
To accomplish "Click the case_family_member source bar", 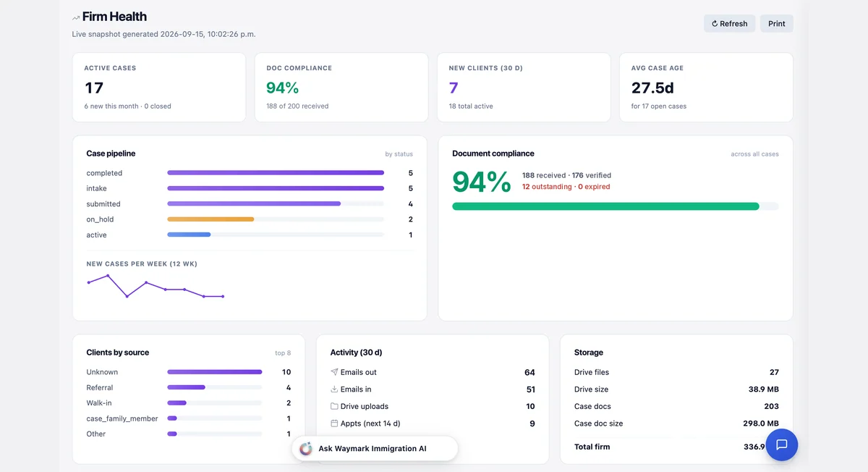I will (x=172, y=418).
